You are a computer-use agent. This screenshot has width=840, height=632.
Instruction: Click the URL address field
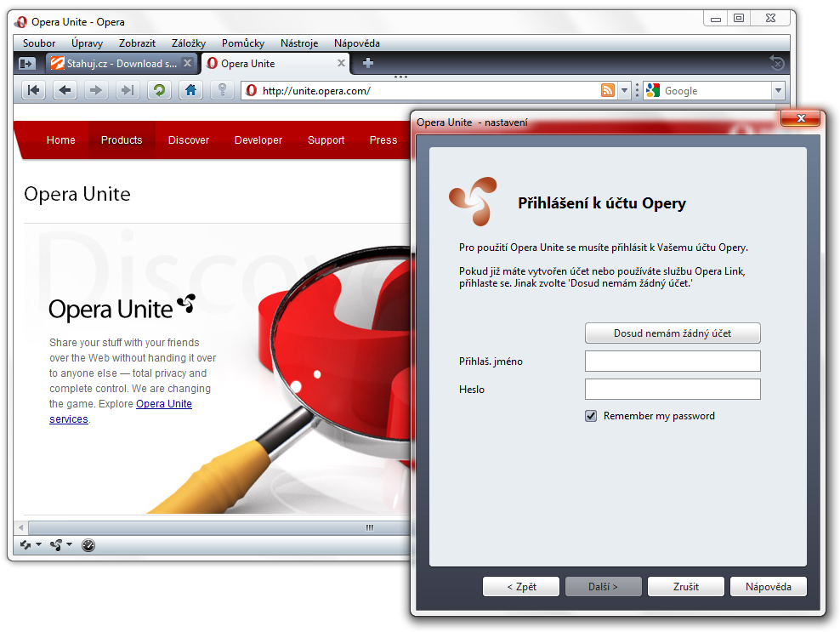(429, 91)
